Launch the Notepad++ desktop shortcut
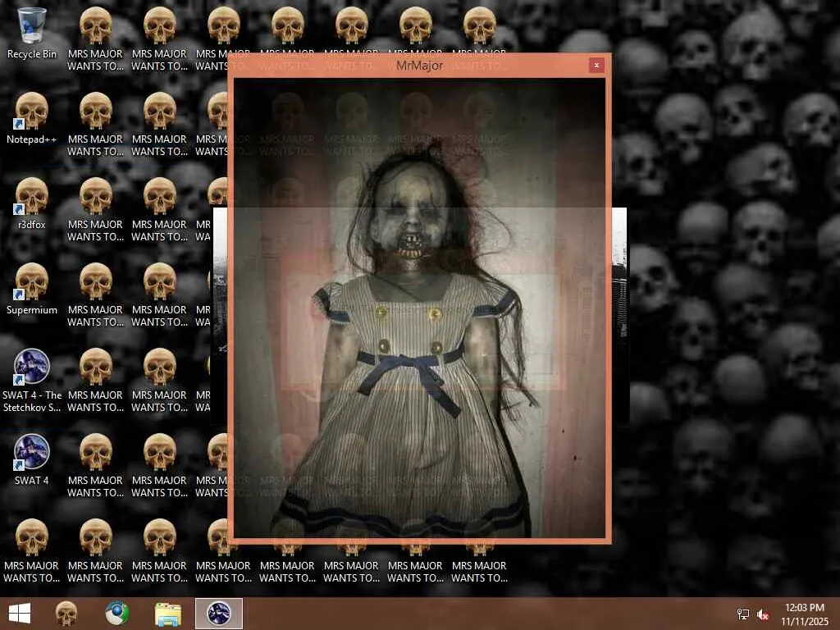 (x=32, y=118)
